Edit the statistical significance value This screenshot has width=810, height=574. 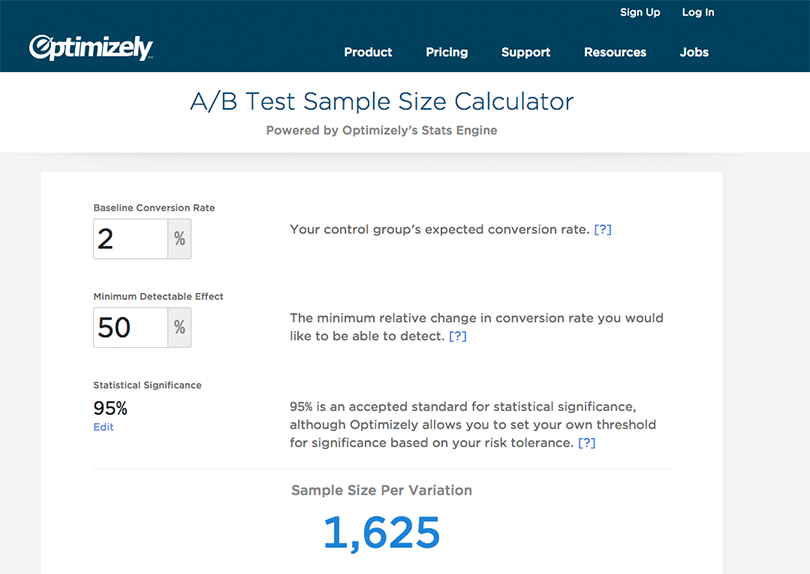(x=103, y=427)
